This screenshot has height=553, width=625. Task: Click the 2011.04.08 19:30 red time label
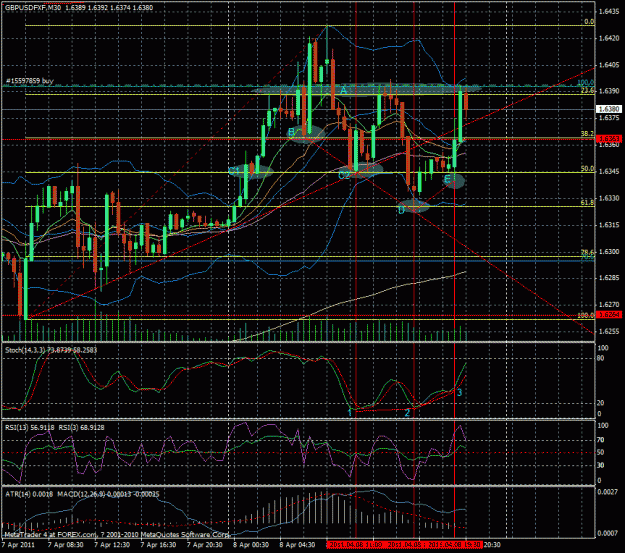pyautogui.click(x=454, y=545)
